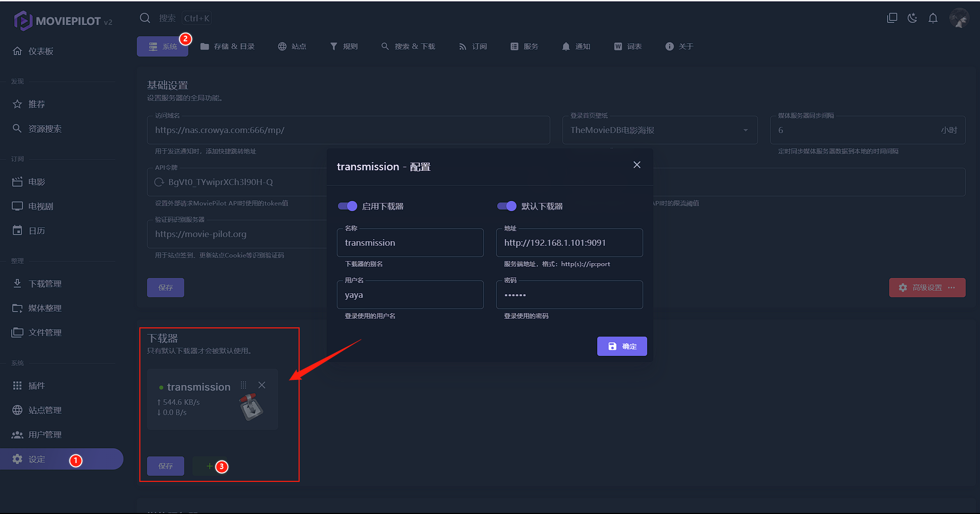
Task: Open 插件 plugins in sidebar
Action: (x=61, y=385)
